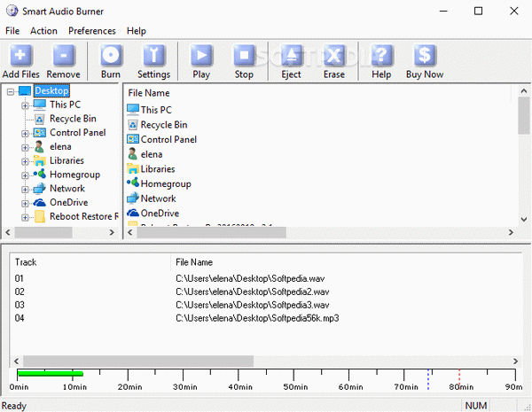Expand Network in folder tree
Screen dimensions: 532x412
(25, 190)
